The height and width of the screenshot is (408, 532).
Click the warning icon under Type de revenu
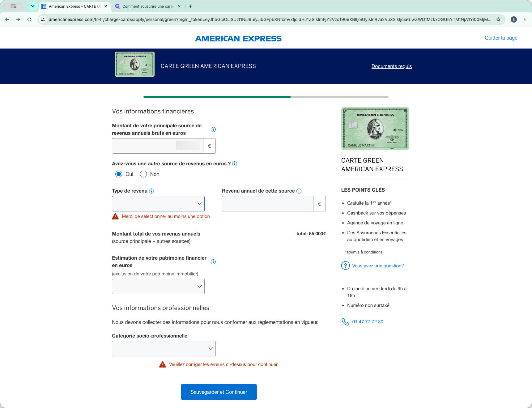115,216
